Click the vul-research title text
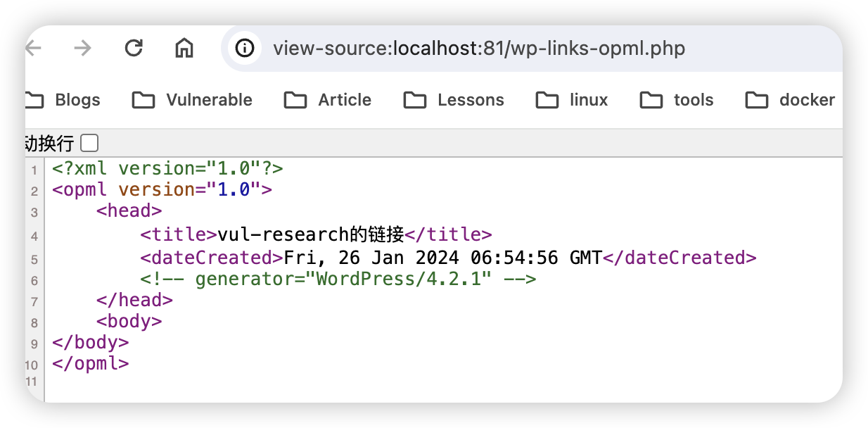The image size is (868, 428). (x=311, y=234)
